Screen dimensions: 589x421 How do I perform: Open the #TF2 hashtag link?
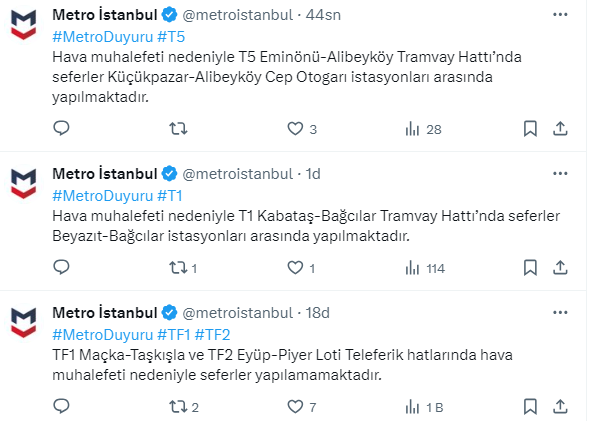(212, 335)
